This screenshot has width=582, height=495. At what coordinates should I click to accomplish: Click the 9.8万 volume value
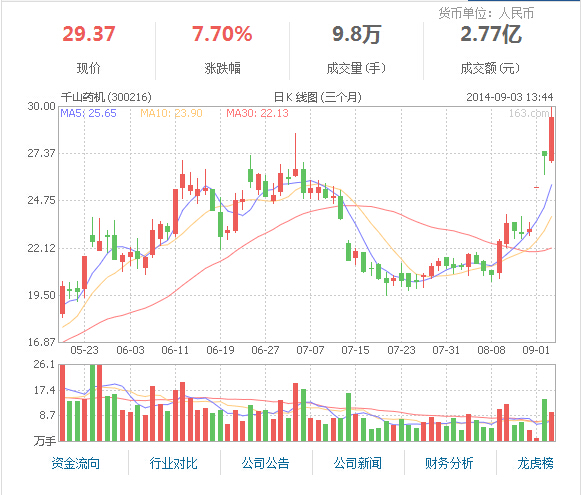point(357,34)
